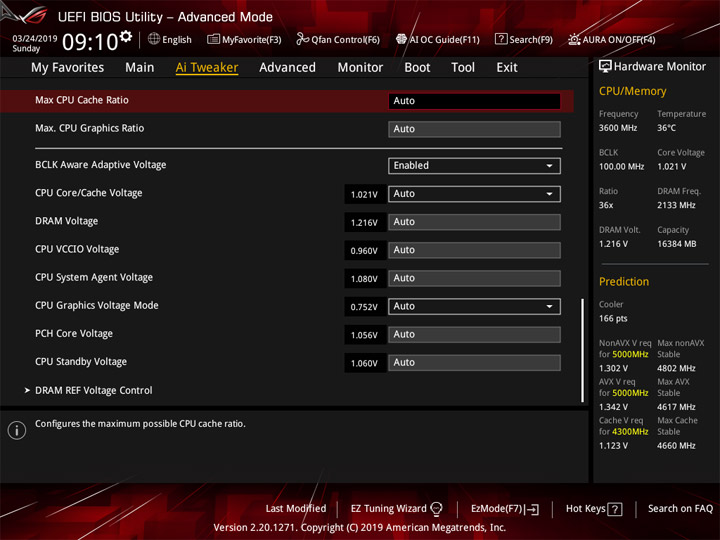Click the Search(F9) question mark icon
The height and width of the screenshot is (540, 720).
point(501,39)
